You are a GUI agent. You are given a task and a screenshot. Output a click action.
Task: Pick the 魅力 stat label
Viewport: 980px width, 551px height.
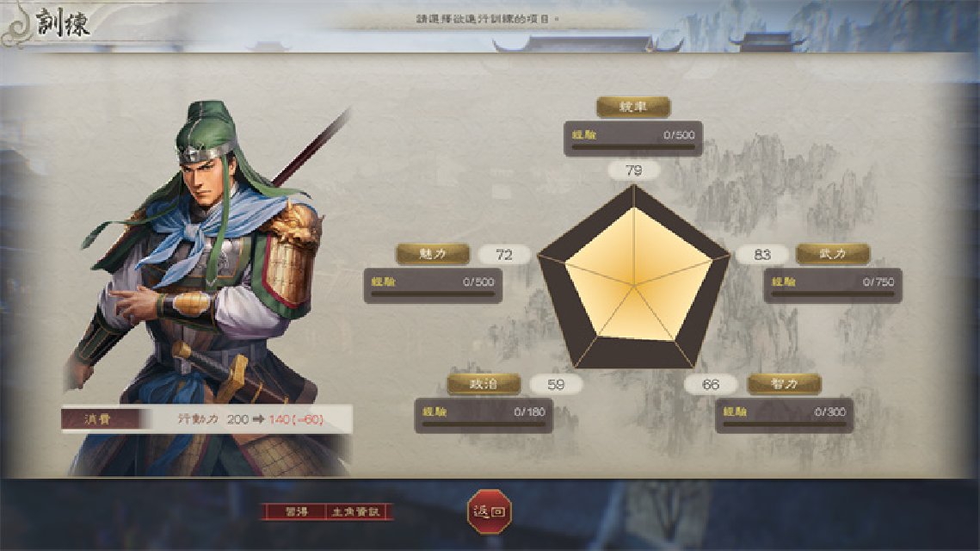point(433,254)
